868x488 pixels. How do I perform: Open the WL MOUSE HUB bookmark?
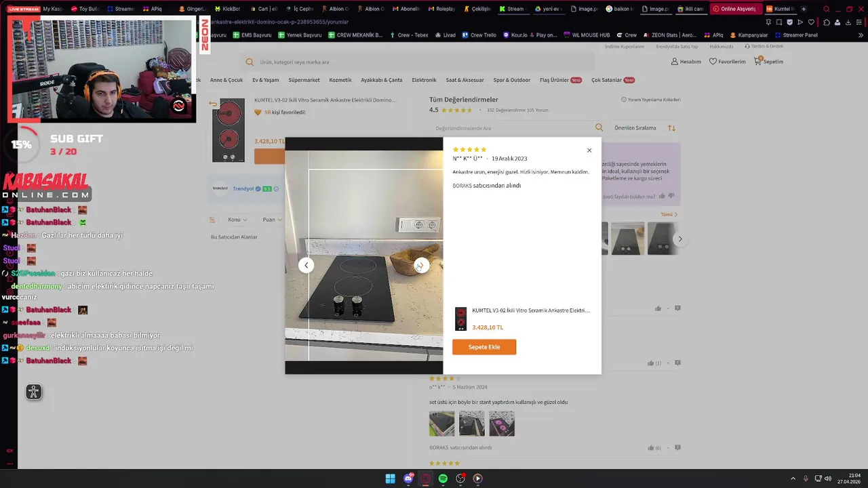[587, 35]
